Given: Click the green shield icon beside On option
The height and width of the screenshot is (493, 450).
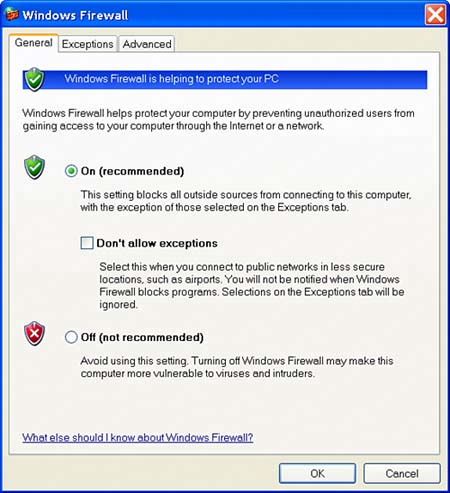Looking at the screenshot, I should (x=34, y=167).
